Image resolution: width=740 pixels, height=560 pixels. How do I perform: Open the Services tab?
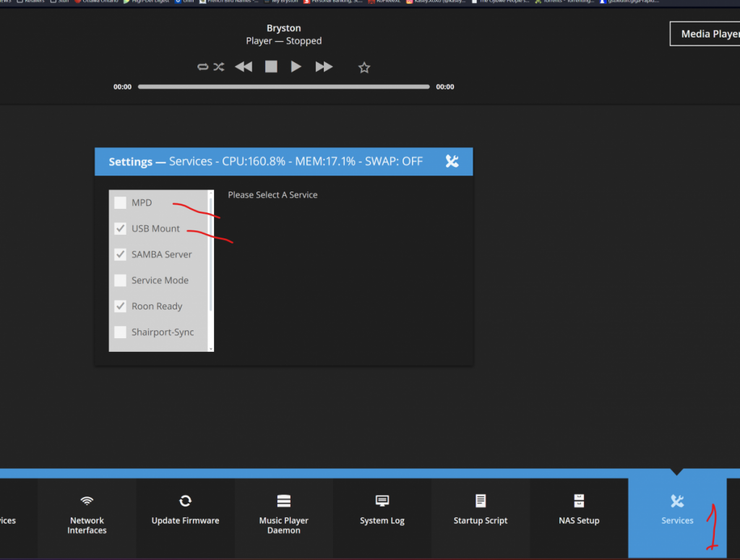tap(677, 518)
